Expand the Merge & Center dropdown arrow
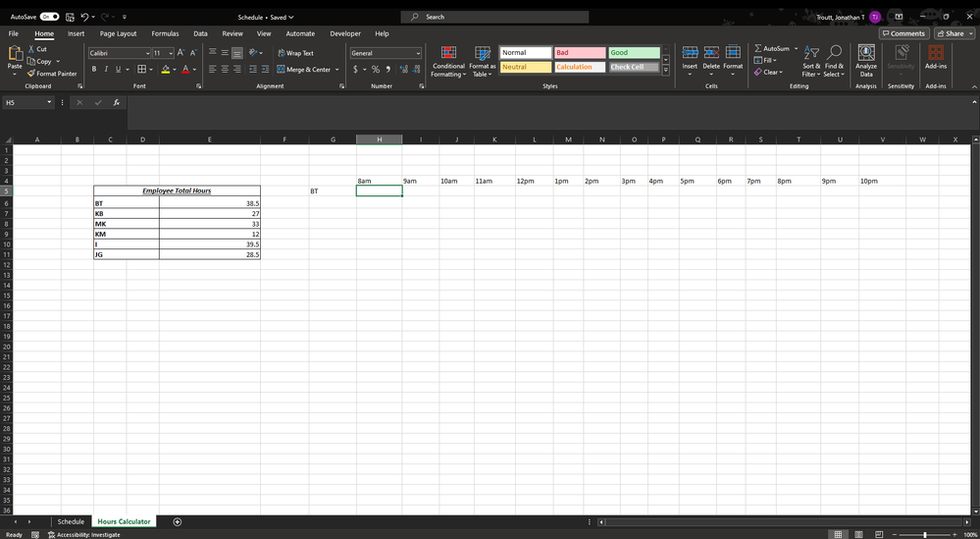Image resolution: width=980 pixels, height=539 pixels. coord(336,70)
